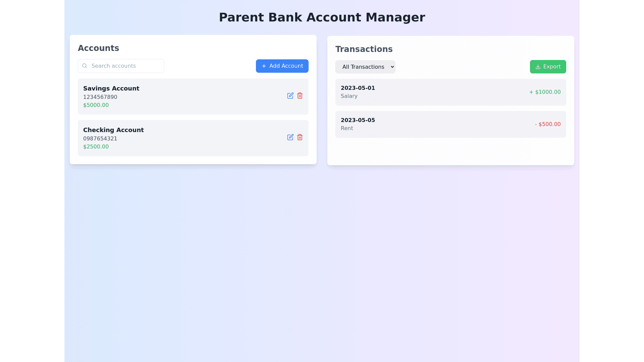The width and height of the screenshot is (644, 362).
Task: Export the transactions list
Action: (548, 67)
